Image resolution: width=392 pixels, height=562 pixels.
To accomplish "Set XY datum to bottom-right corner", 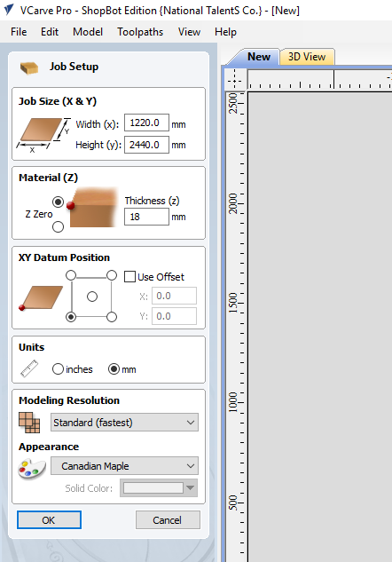I will coord(112,317).
